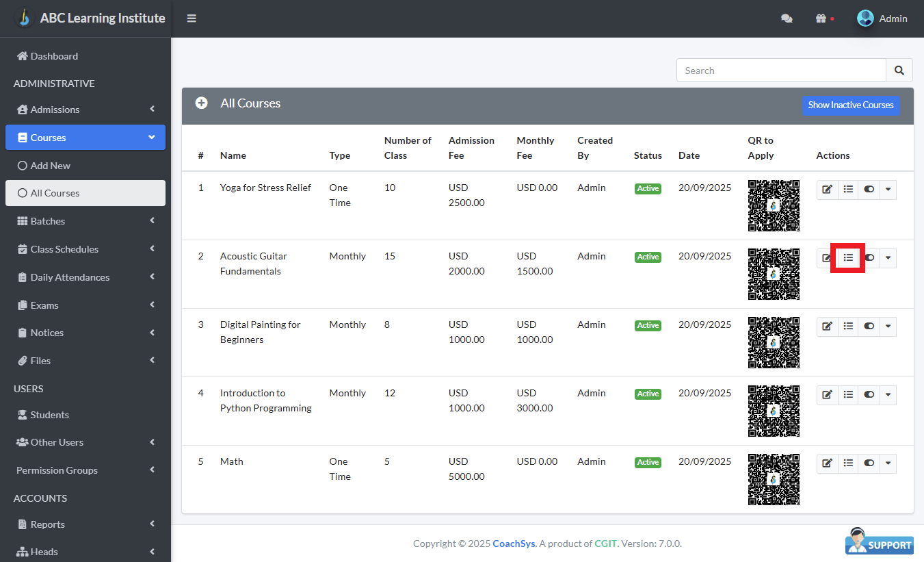924x562 pixels.
Task: Open more actions dropdown for Acoustic Guitar
Action: pyautogui.click(x=888, y=258)
